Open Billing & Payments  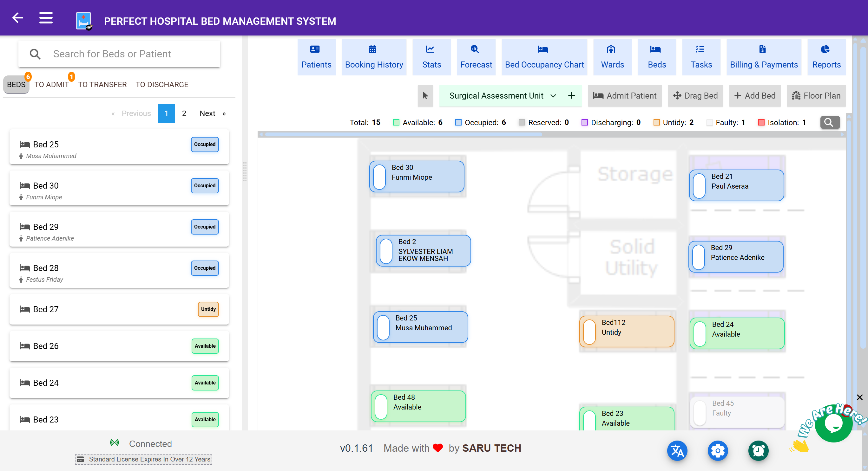click(x=764, y=57)
